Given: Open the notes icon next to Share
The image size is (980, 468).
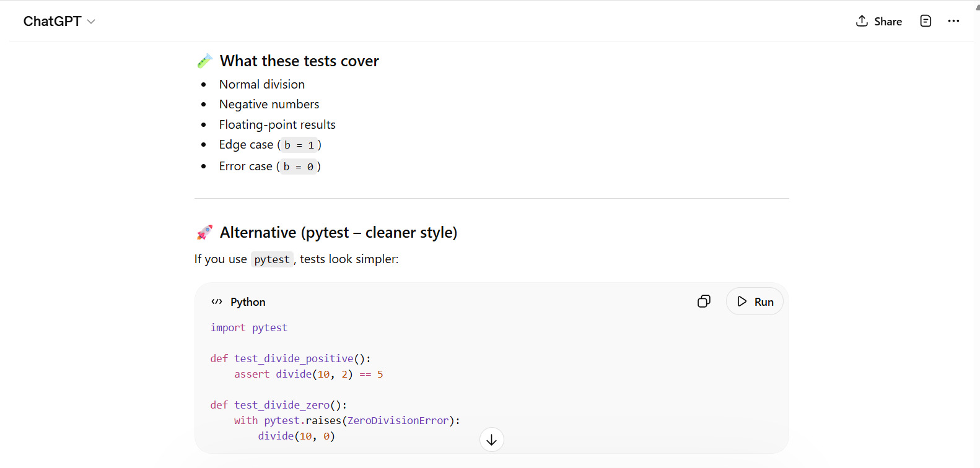Looking at the screenshot, I should pyautogui.click(x=925, y=21).
